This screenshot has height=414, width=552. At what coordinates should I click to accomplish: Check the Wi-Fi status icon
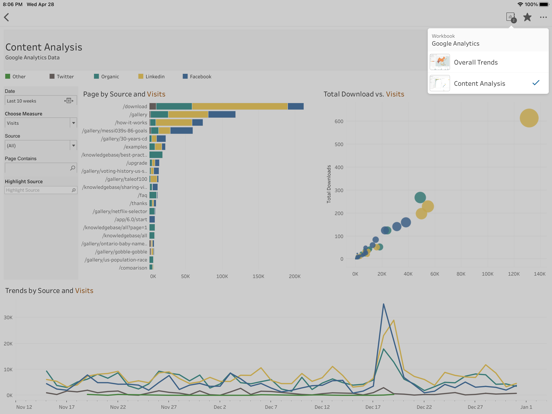coord(520,4)
